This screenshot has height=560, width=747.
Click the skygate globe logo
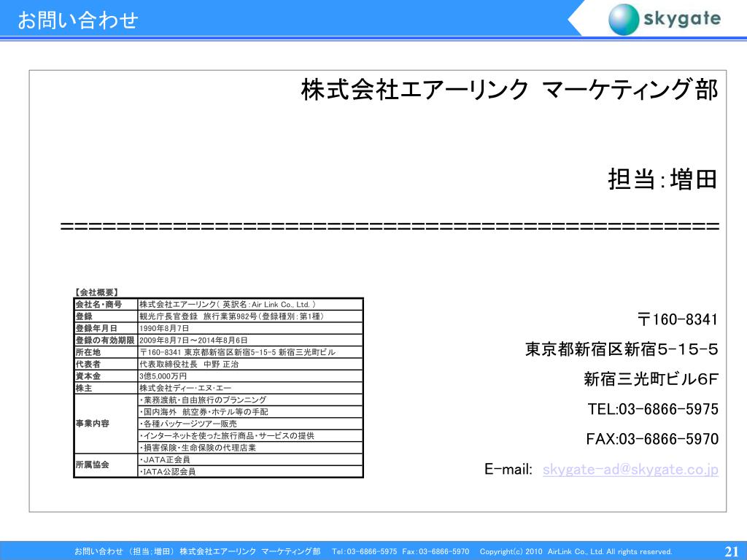coord(623,19)
